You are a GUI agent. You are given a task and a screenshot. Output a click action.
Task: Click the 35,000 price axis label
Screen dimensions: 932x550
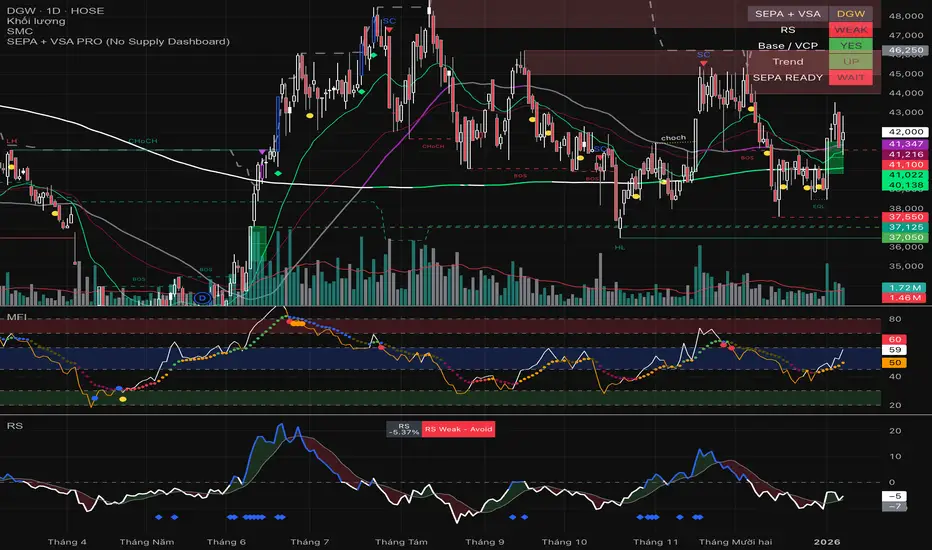[x=906, y=266]
